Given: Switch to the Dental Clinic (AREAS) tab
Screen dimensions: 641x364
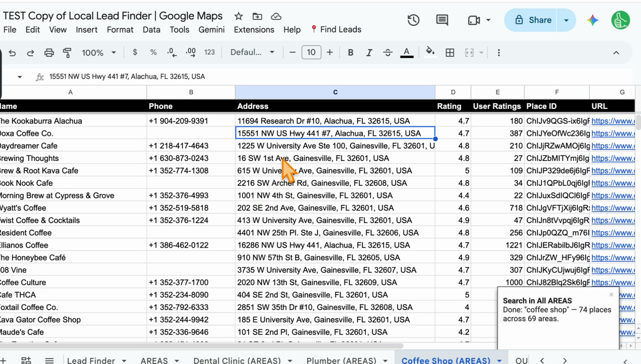Looking at the screenshot, I should (x=238, y=360).
